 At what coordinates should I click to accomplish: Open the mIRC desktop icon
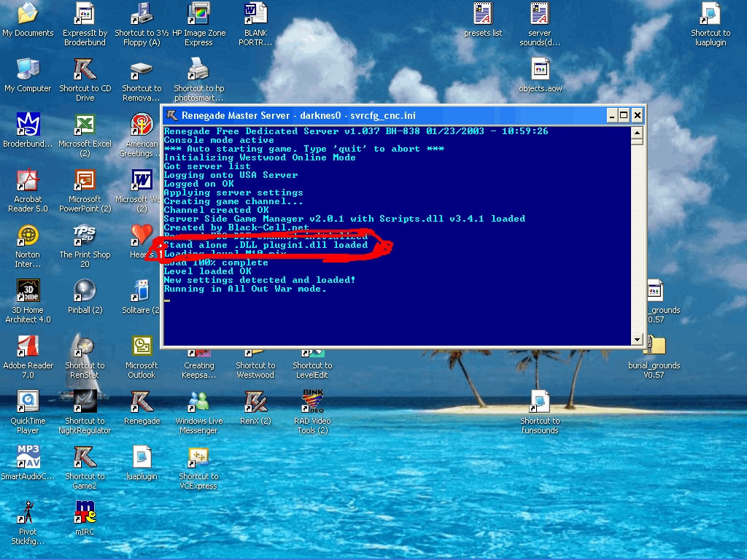(x=85, y=513)
